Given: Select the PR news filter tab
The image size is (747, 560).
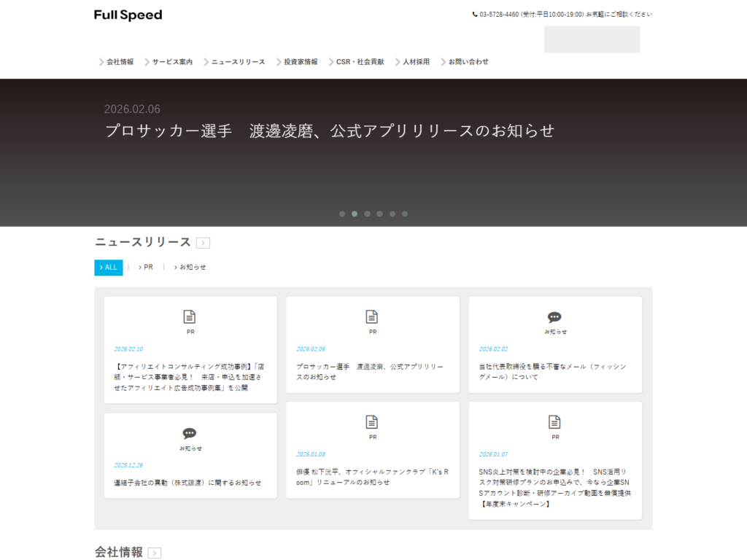Looking at the screenshot, I should point(147,268).
